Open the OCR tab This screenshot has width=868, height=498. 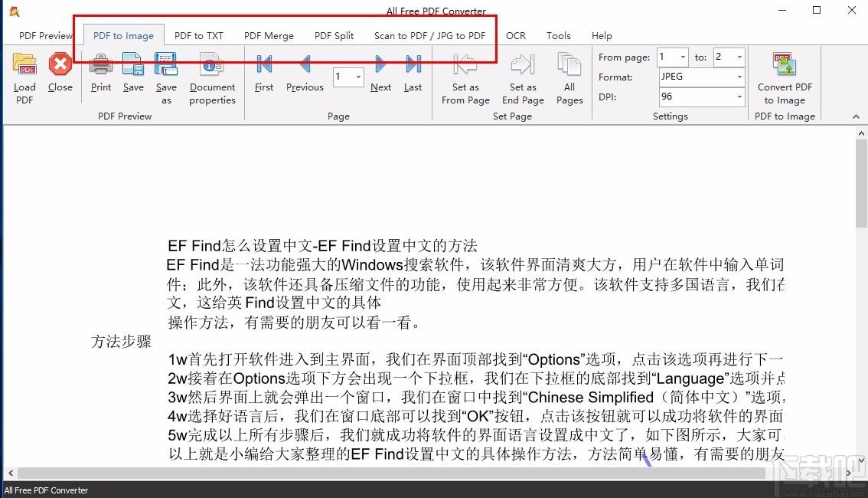click(515, 35)
